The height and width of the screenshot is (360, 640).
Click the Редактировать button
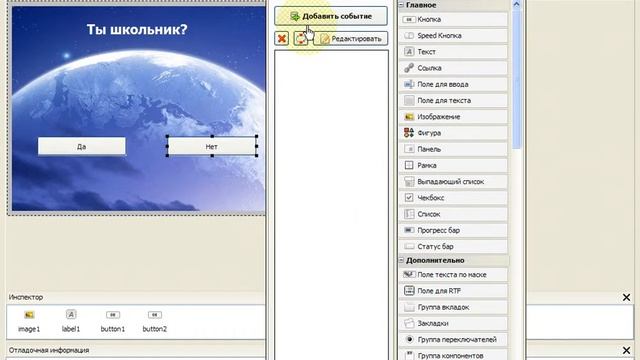pyautogui.click(x=351, y=39)
